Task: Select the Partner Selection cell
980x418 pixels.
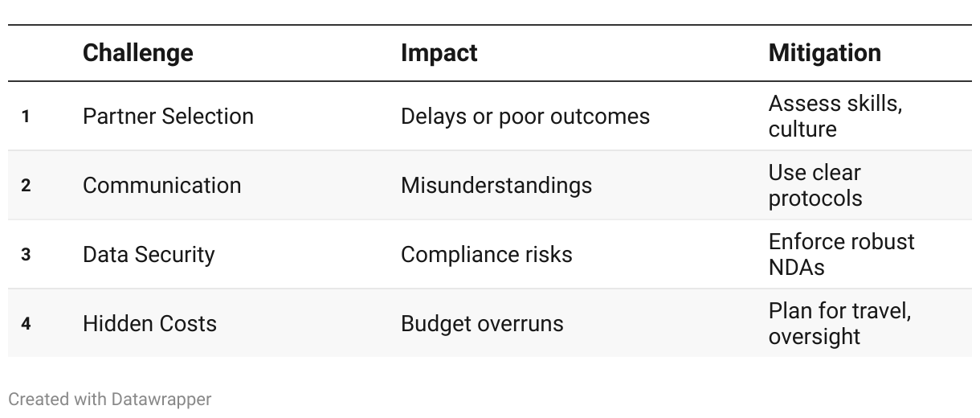Action: [168, 116]
